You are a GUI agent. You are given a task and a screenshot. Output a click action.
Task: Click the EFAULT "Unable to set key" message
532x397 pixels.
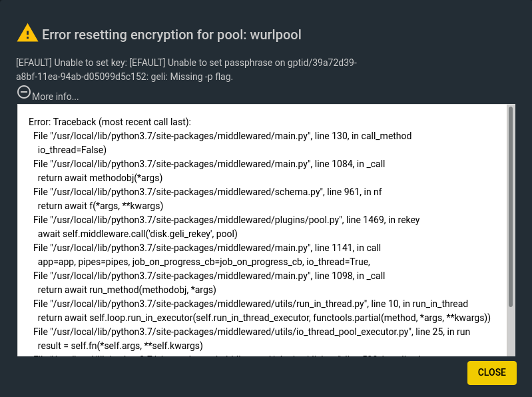coord(186,63)
